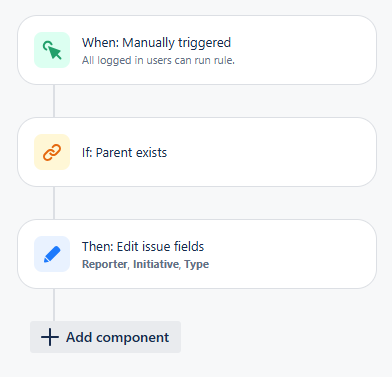The height and width of the screenshot is (377, 392).
Task: Click the Type field in the edit action
Action: coord(197,264)
